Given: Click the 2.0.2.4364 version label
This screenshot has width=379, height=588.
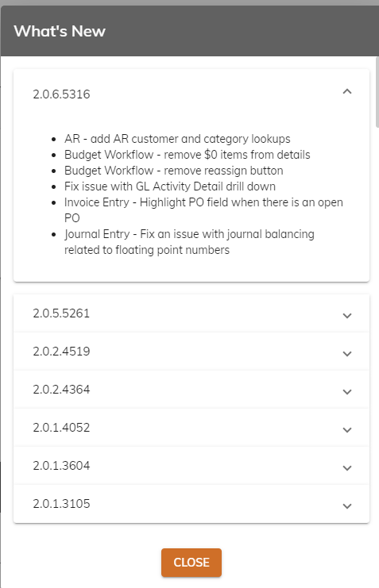Looking at the screenshot, I should [x=61, y=390].
